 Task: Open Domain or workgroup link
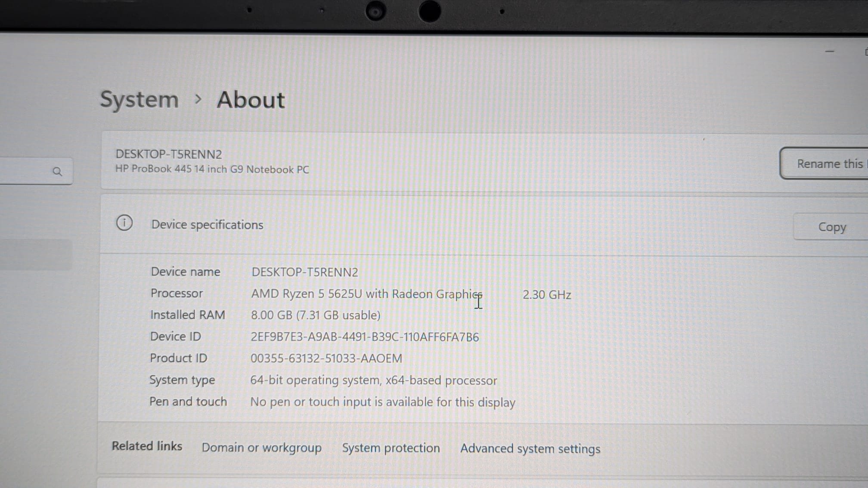(261, 448)
